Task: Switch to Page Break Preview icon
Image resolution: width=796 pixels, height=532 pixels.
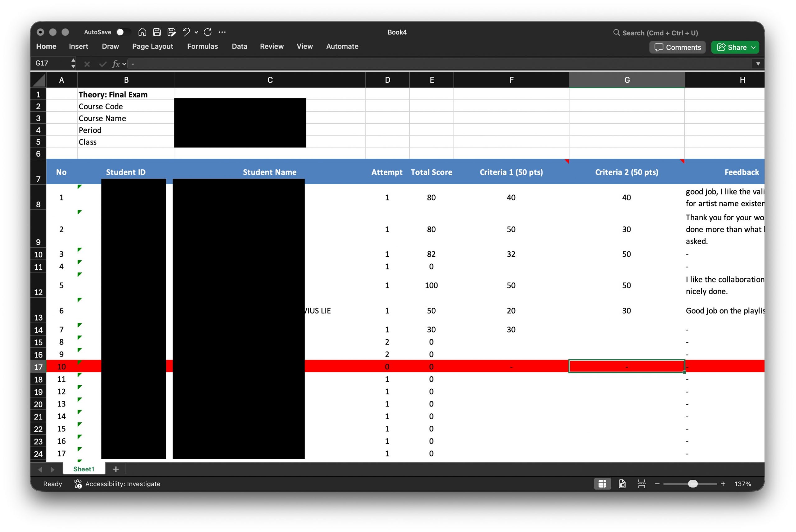Action: pyautogui.click(x=641, y=484)
